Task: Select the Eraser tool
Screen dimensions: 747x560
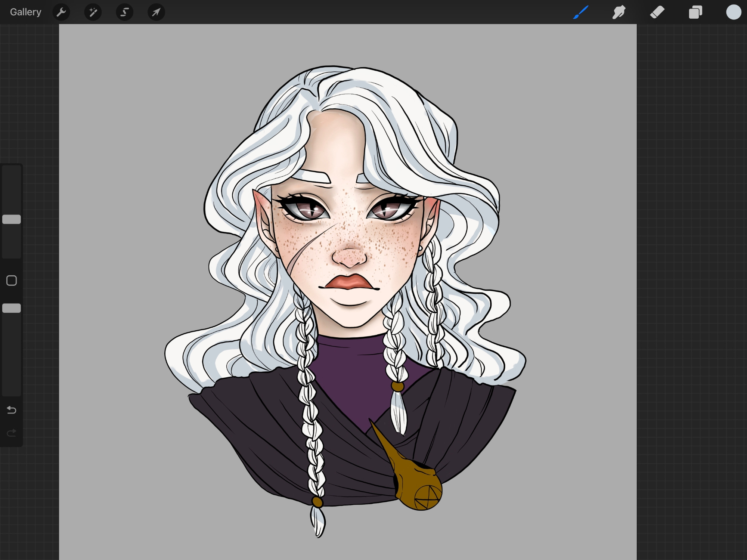Action: [x=657, y=12]
